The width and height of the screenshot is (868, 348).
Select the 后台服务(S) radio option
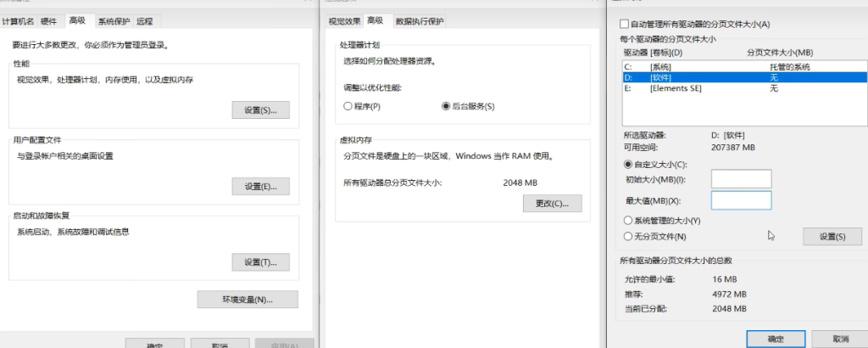point(447,106)
